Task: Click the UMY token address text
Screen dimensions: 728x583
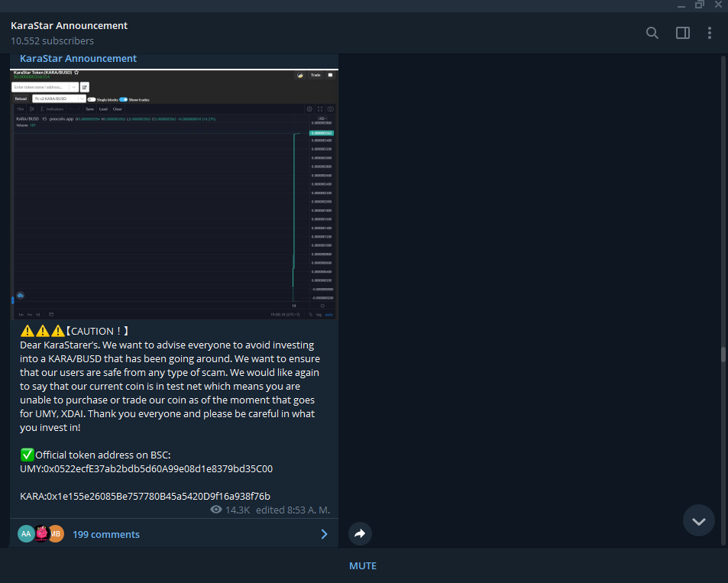Action: 146,468
